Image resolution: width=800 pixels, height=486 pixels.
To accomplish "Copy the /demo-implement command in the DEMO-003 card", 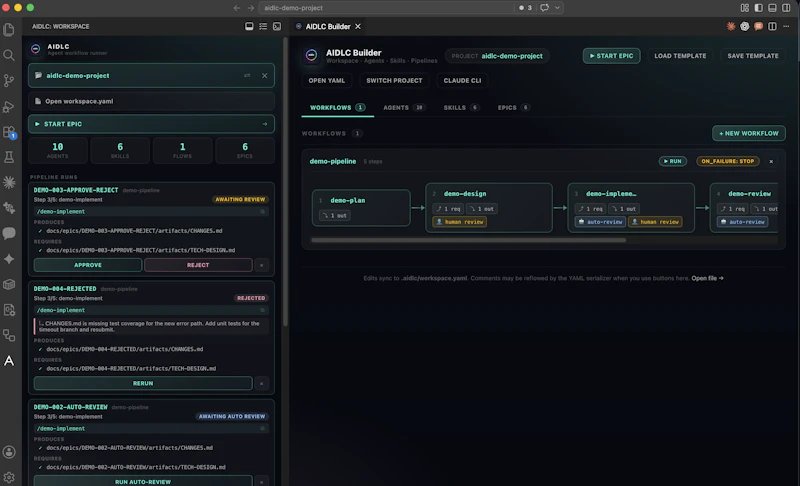I will (x=263, y=211).
